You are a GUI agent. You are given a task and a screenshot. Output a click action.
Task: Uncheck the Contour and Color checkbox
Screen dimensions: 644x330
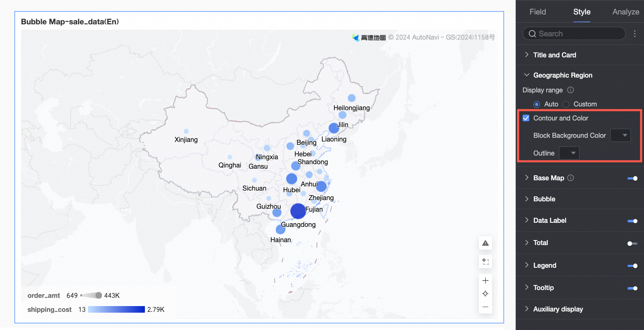click(526, 118)
